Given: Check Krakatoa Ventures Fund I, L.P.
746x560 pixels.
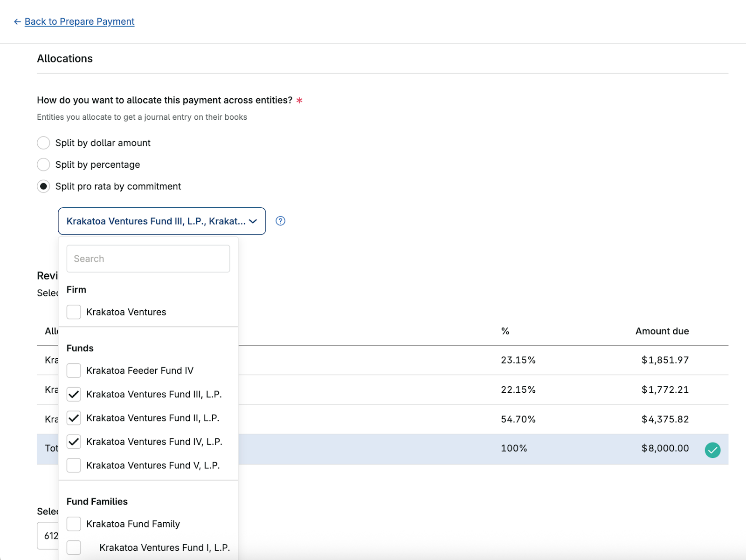Looking at the screenshot, I should click(x=74, y=547).
